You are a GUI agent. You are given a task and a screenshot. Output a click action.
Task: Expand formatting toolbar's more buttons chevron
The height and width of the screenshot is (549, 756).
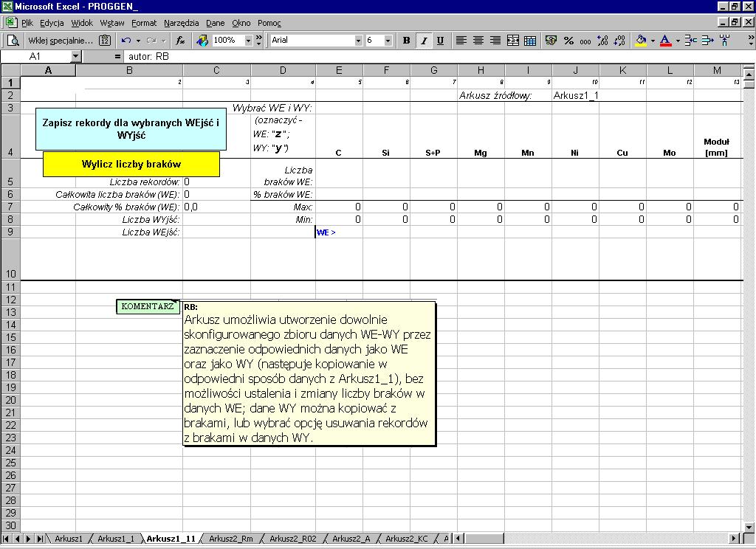tap(751, 41)
